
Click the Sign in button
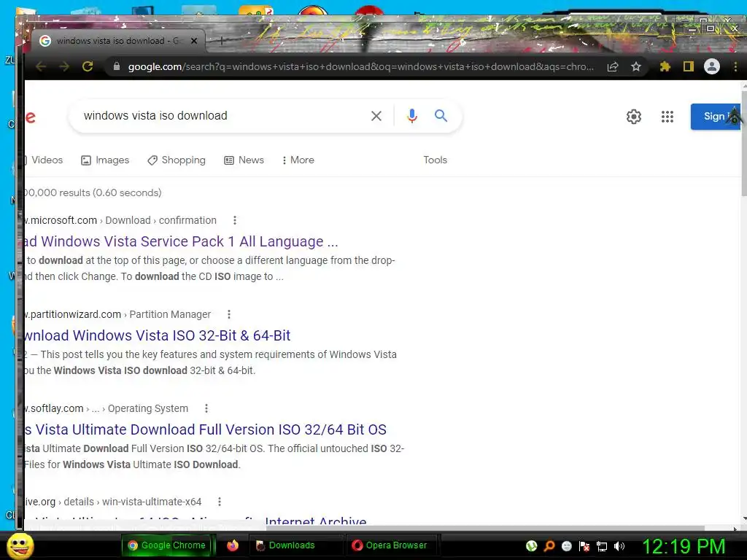click(x=716, y=116)
